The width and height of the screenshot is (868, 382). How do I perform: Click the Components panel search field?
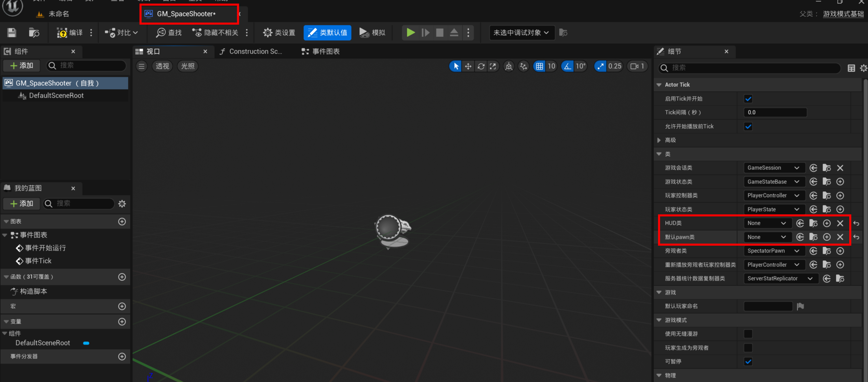tap(86, 66)
